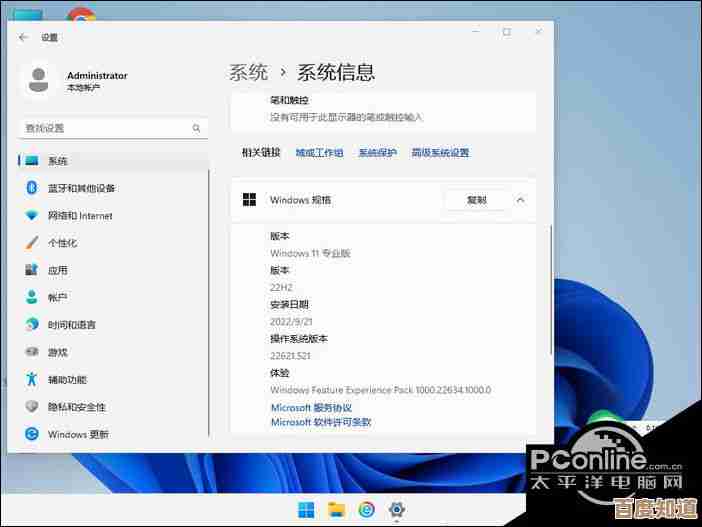Click the 22621.521 OS build value

(x=290, y=356)
